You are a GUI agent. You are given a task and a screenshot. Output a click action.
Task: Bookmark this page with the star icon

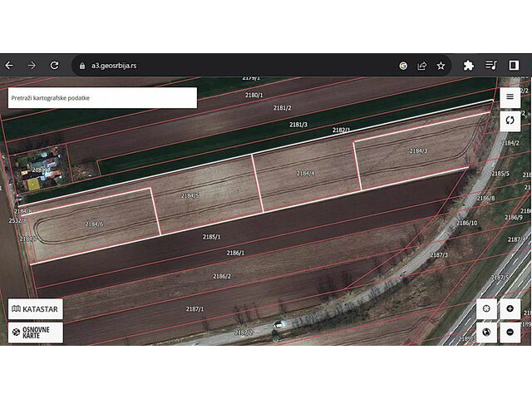(x=441, y=65)
